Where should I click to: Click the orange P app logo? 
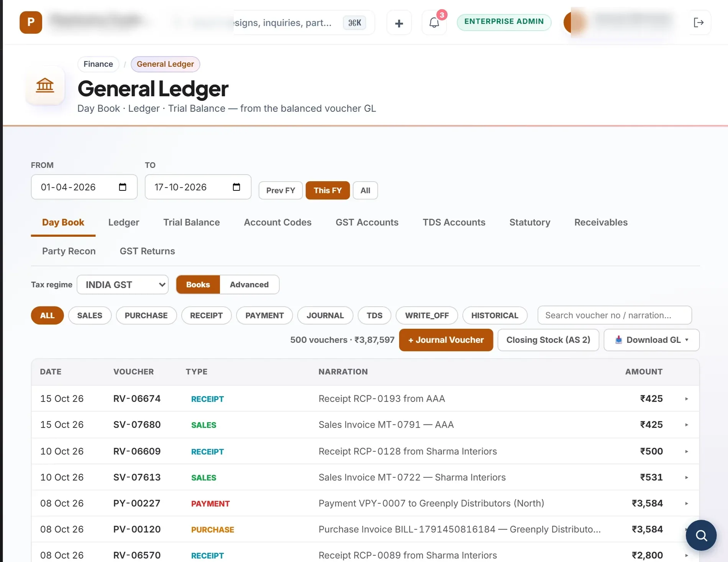click(x=31, y=22)
